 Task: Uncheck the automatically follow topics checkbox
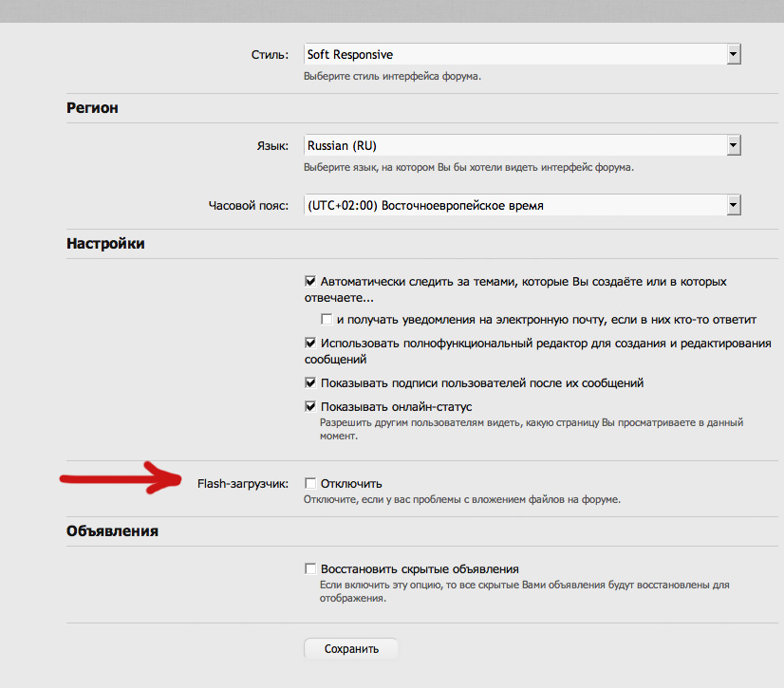[x=310, y=282]
